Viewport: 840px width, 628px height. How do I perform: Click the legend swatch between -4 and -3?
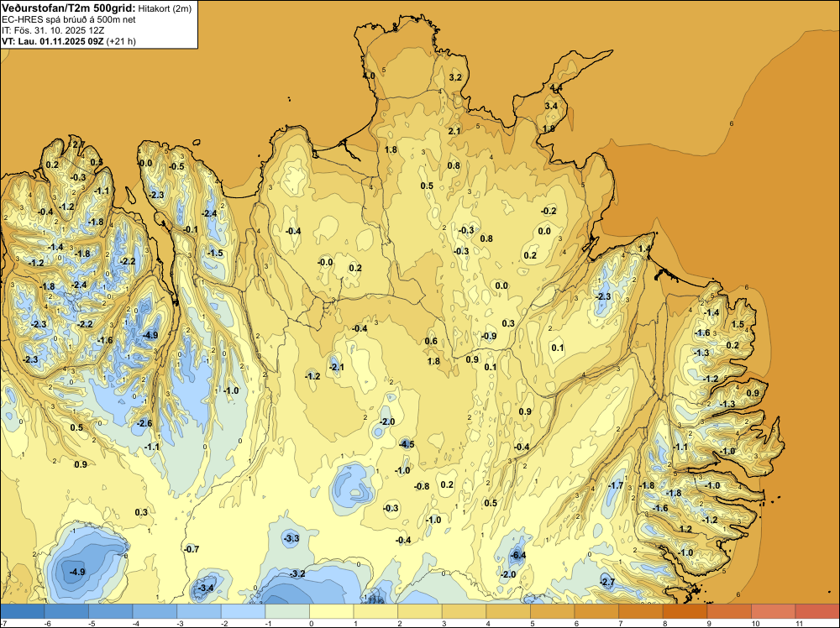155,611
